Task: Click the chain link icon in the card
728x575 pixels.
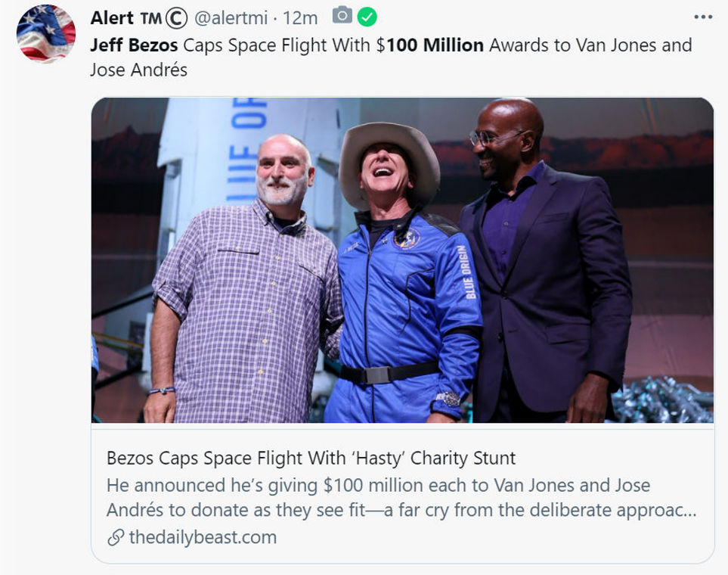Action: pyautogui.click(x=116, y=538)
